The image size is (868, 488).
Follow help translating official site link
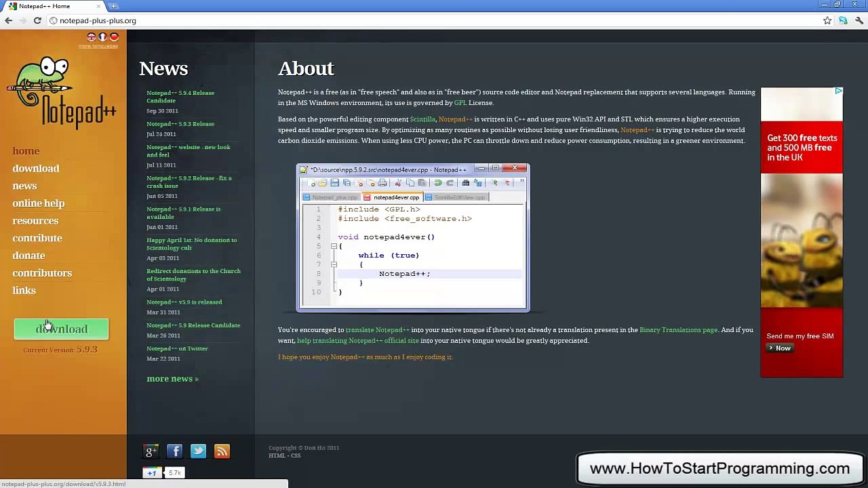click(x=358, y=341)
